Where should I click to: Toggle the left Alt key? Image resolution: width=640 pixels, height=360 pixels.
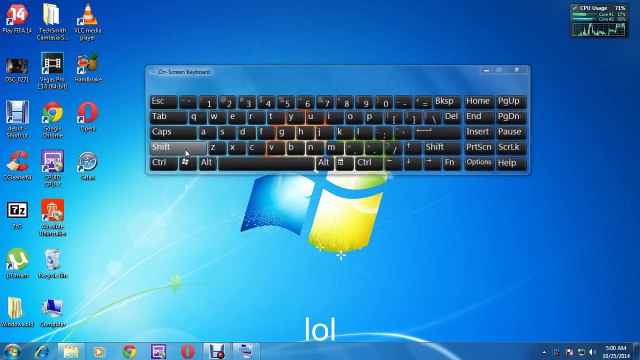click(x=207, y=163)
